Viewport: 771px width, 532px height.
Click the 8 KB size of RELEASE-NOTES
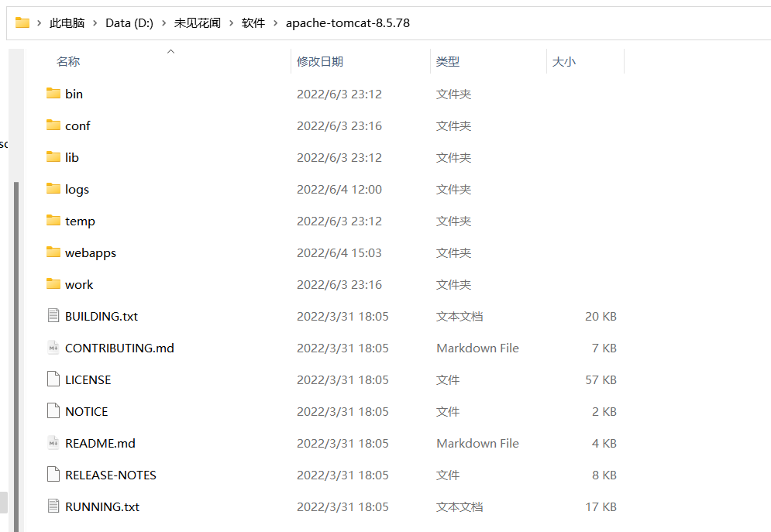tap(604, 475)
